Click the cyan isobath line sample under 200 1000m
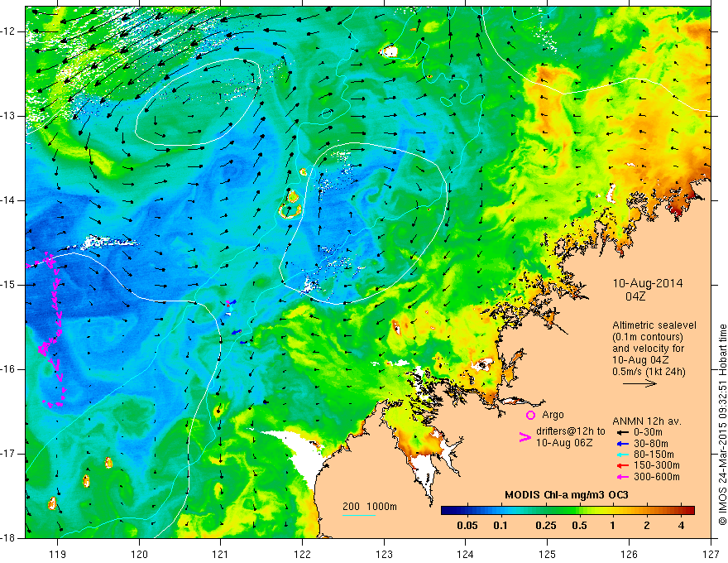728x563 pixels. point(359,515)
